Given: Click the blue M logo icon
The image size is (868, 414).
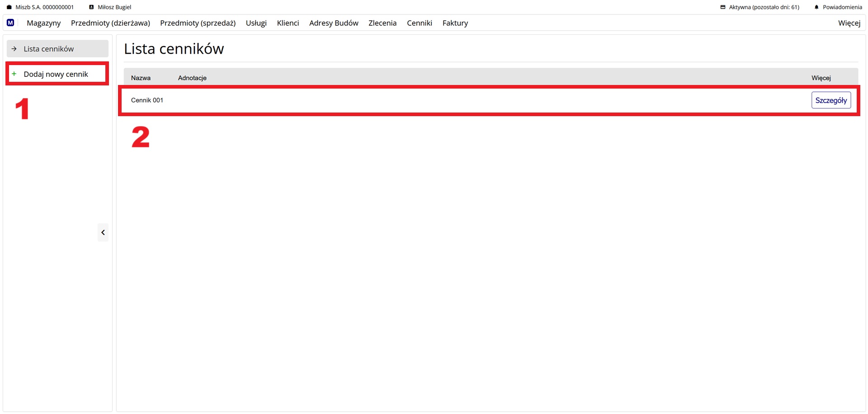Looking at the screenshot, I should [x=10, y=23].
